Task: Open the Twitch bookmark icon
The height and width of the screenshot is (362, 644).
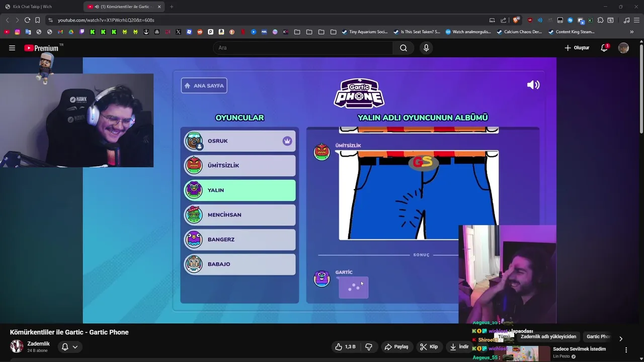Action: (82, 32)
